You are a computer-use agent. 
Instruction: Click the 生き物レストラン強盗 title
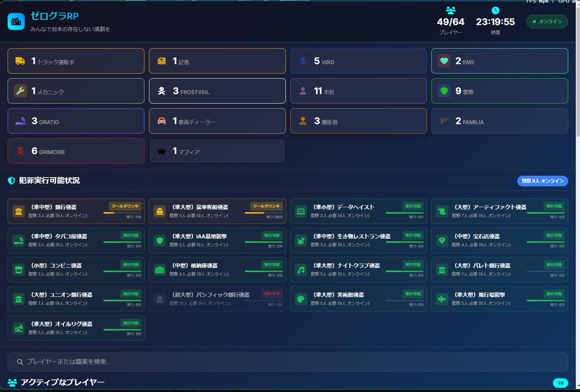(x=352, y=236)
